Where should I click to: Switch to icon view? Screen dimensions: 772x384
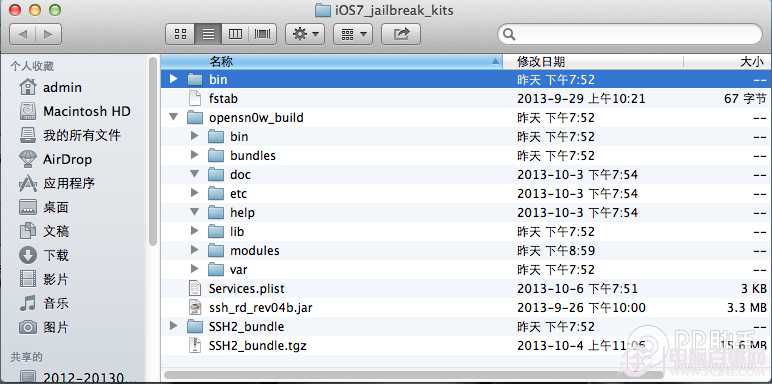pos(180,34)
